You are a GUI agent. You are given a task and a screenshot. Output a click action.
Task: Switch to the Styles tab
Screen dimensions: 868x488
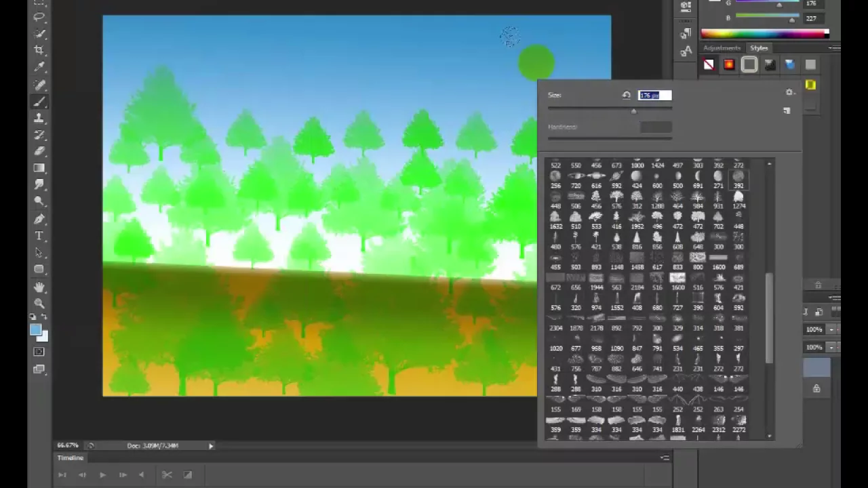click(x=759, y=48)
